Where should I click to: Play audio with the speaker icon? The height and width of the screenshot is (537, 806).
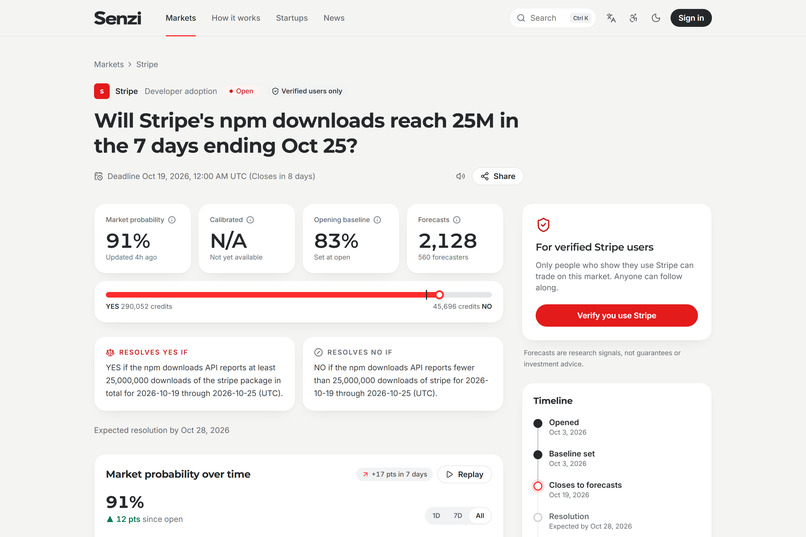coord(461,176)
